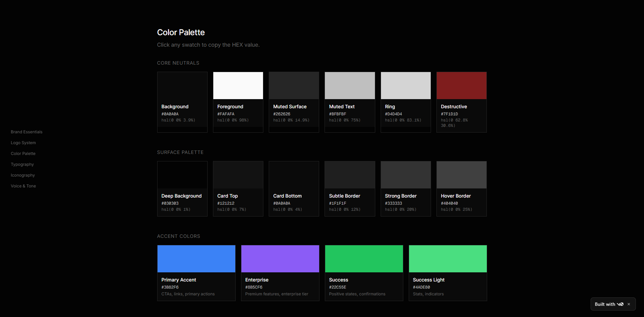
Task: Click the Color Palette page heading
Action: point(181,32)
